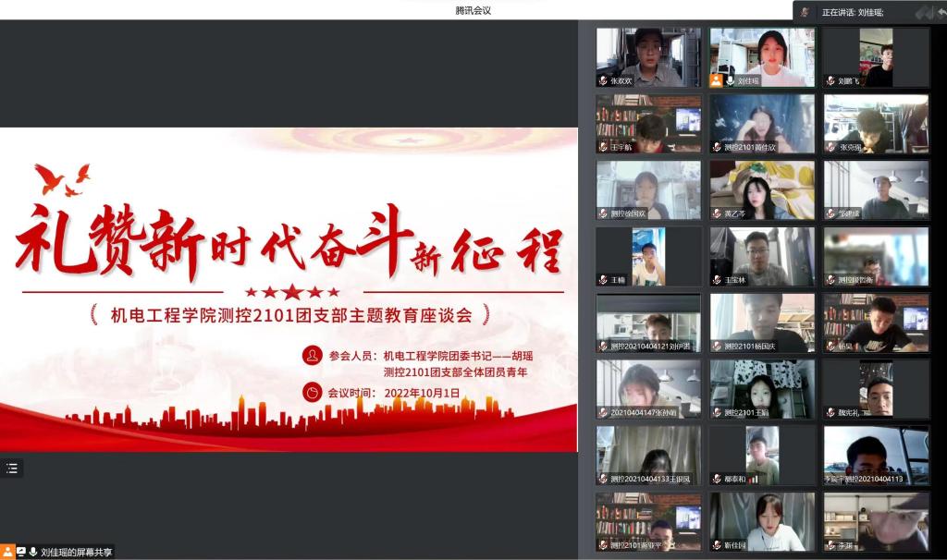This screenshot has height=560, width=947.
Task: Click the 刘佳瑶的屏幕共享 label
Action: 78,552
